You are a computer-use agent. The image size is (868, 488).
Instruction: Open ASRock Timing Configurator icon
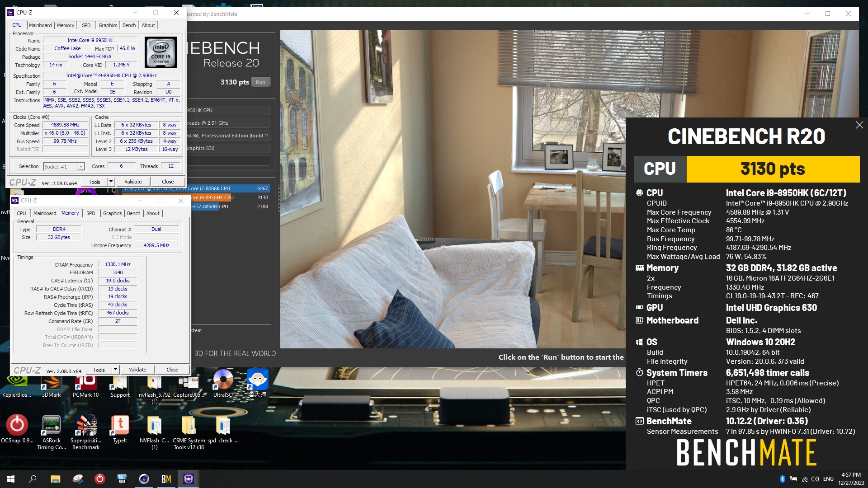(52, 432)
